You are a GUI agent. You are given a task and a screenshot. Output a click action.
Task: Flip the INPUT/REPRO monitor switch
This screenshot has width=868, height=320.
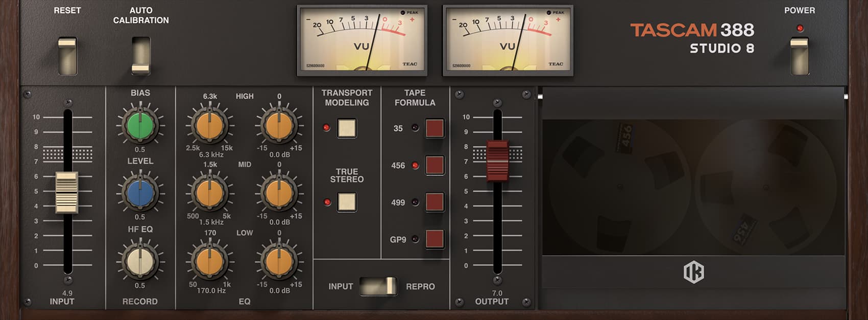click(378, 286)
